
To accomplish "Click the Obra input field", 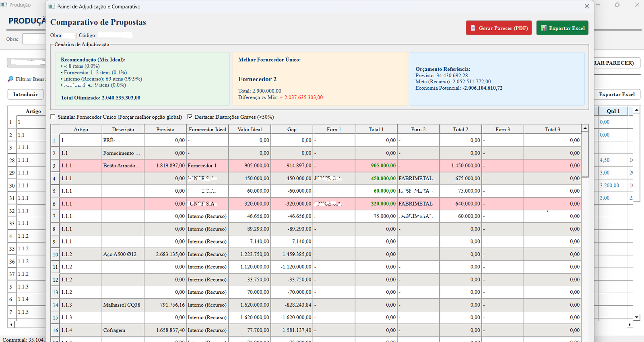I will (34, 39).
